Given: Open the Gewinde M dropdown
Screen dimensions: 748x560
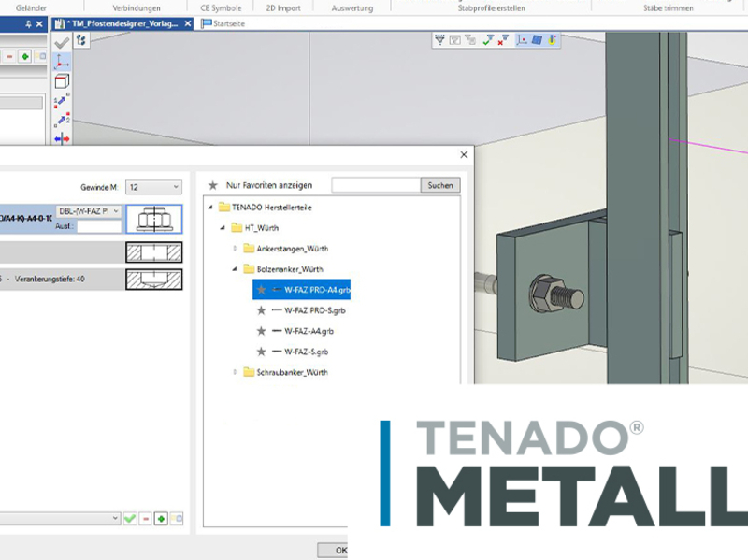Looking at the screenshot, I should 153,187.
